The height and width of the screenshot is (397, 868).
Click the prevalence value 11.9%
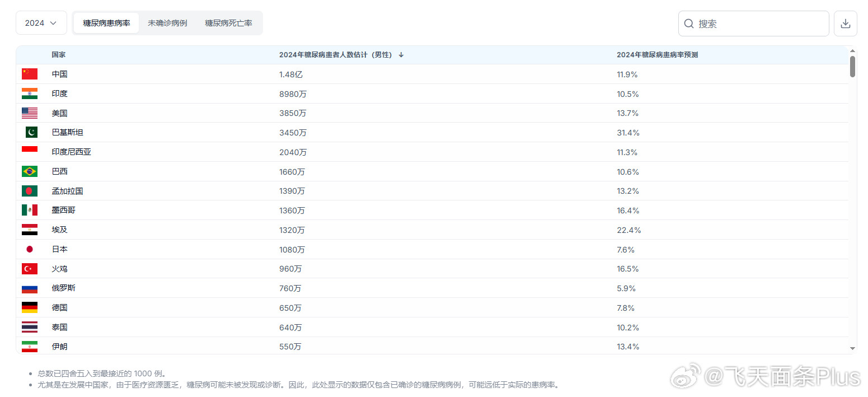(x=627, y=74)
